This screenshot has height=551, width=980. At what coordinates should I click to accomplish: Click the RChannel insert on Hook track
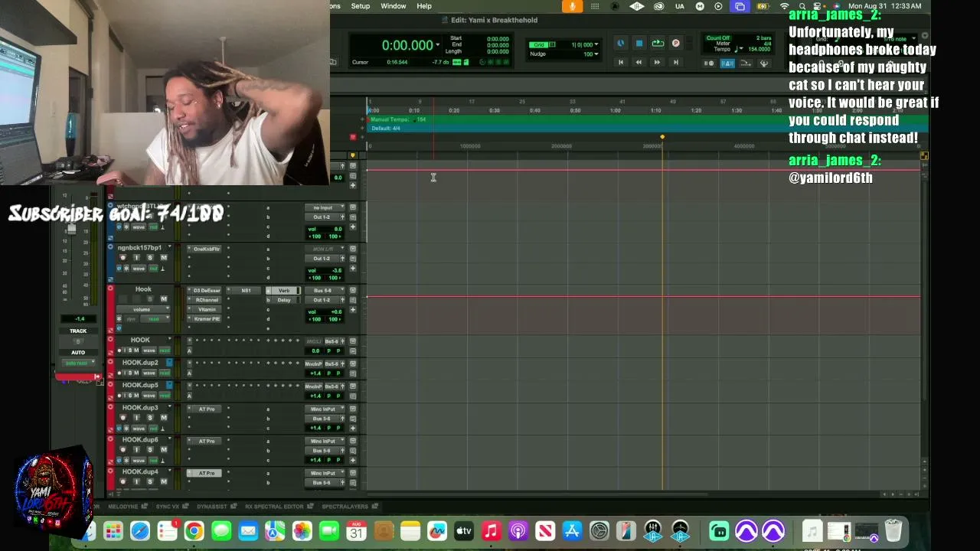tap(207, 300)
